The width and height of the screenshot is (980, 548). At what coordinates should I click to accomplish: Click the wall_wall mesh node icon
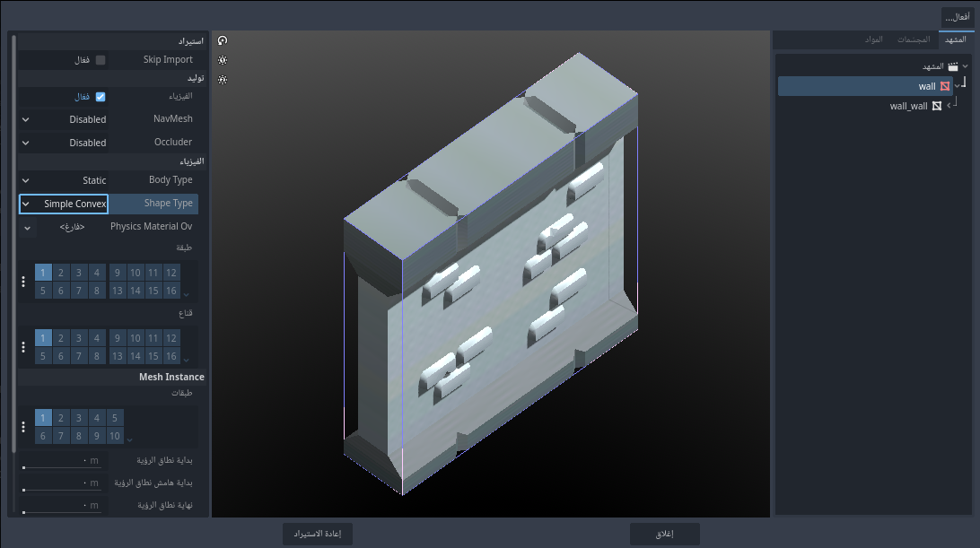[x=936, y=106]
